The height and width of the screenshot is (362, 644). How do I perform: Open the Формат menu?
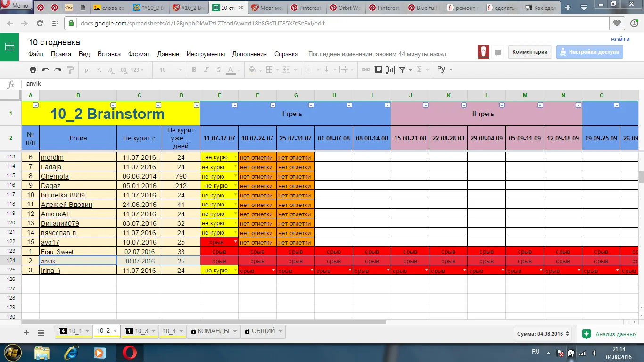point(139,54)
